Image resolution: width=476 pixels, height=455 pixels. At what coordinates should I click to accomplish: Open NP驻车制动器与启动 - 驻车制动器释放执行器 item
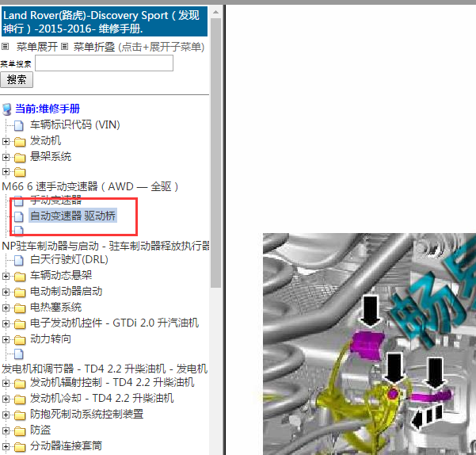(x=105, y=246)
